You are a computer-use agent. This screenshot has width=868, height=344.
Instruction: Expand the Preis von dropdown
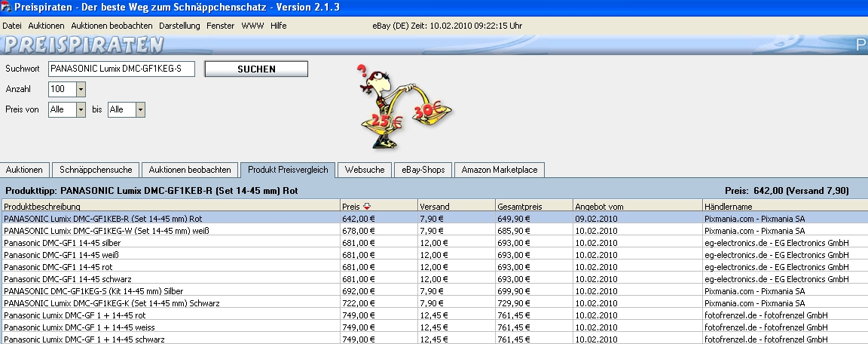point(81,109)
